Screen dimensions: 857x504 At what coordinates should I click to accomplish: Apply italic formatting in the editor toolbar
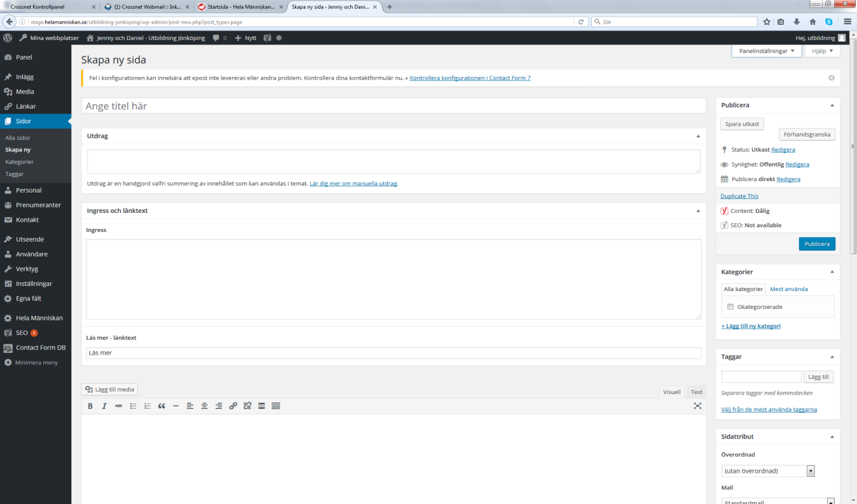tap(104, 405)
